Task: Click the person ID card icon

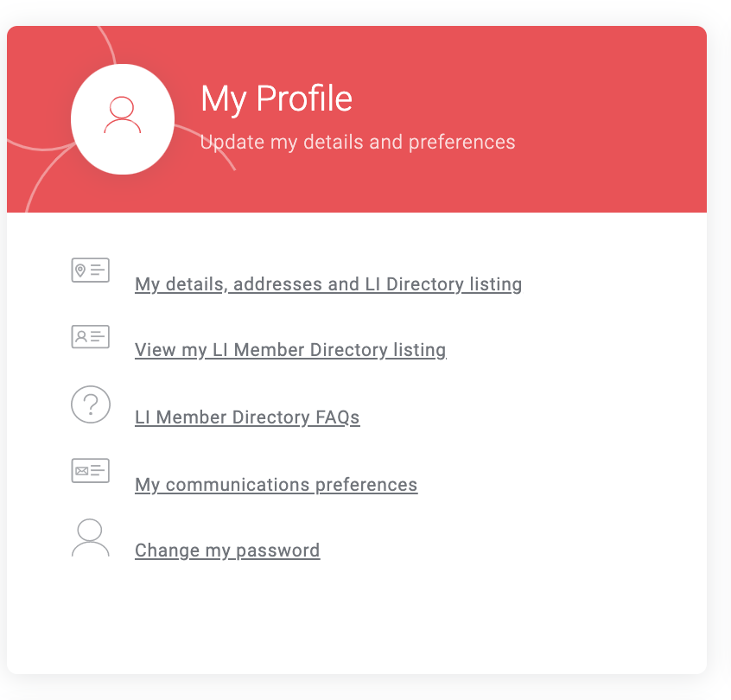Action: coord(91,337)
